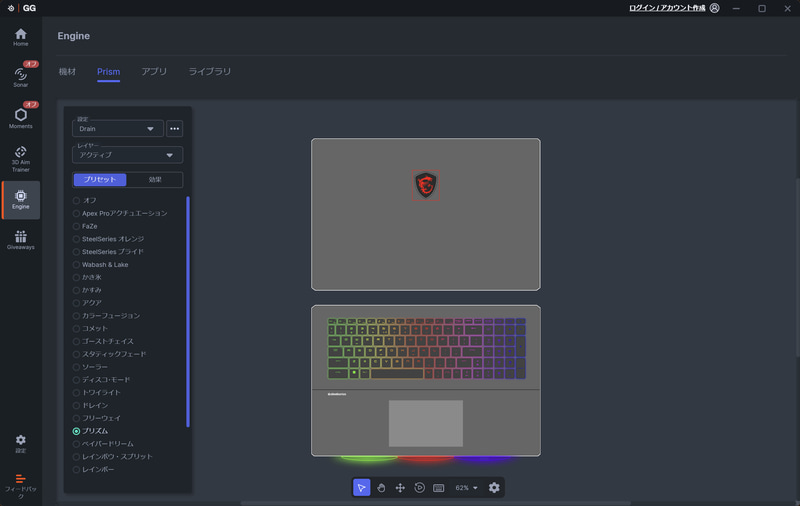Open the Drain 設定 dropdown

pyautogui.click(x=118, y=129)
